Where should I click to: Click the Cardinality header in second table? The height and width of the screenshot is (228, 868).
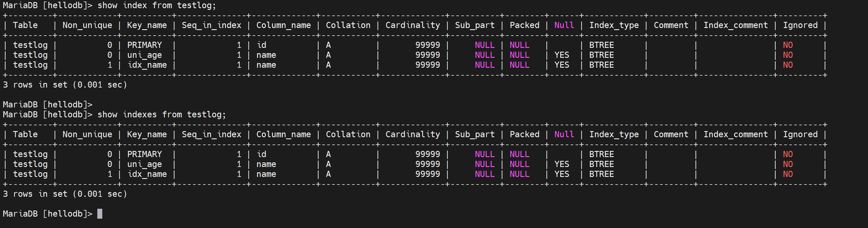[x=412, y=134]
